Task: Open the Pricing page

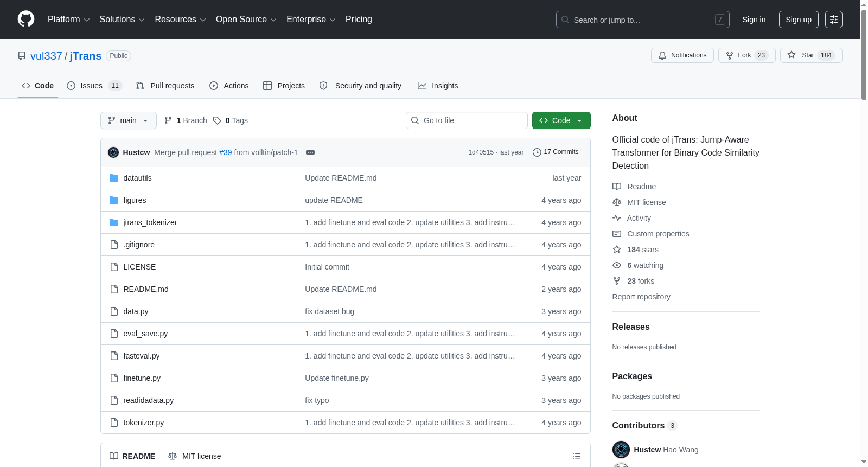Action: point(359,20)
